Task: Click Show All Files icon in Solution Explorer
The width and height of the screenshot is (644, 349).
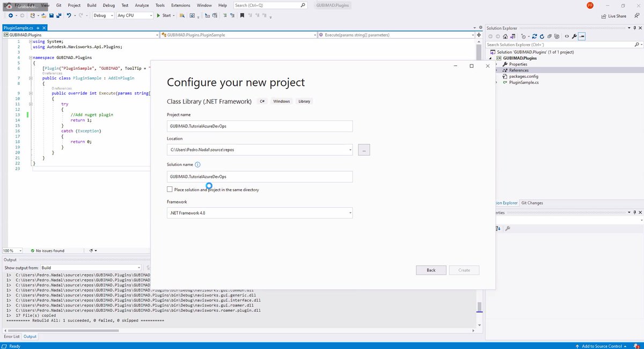Action: pos(557,37)
